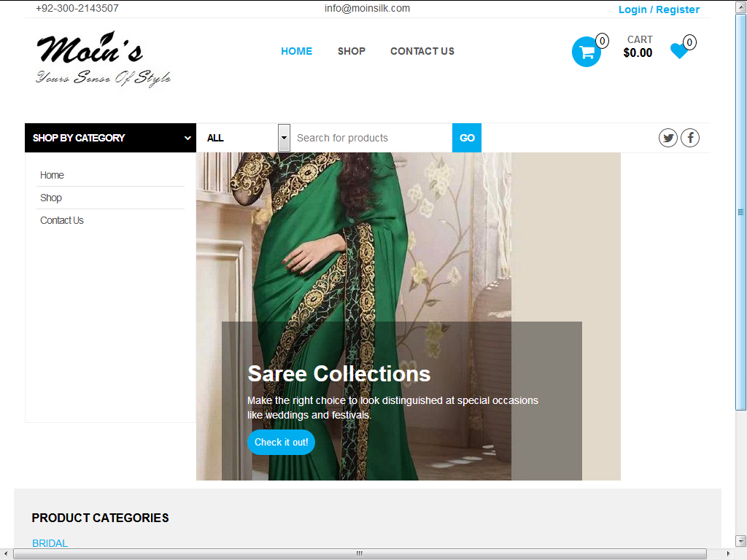The height and width of the screenshot is (560, 747).
Task: Click the scroll right arrow
Action: tap(728, 554)
